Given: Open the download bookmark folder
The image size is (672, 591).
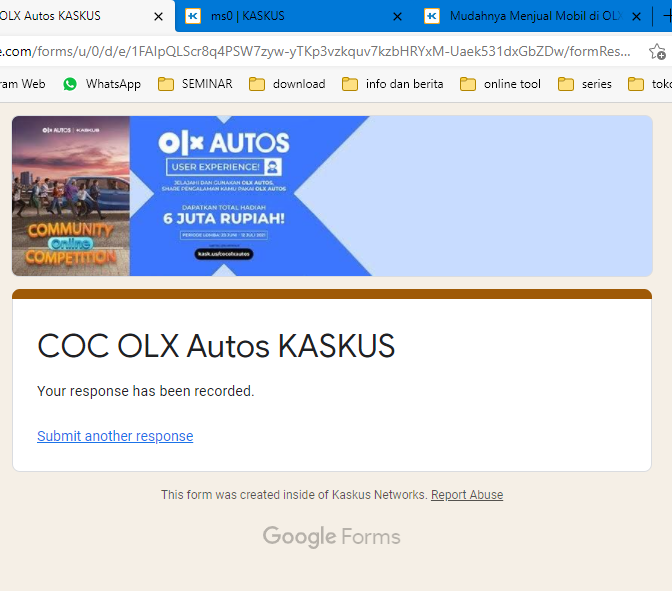Looking at the screenshot, I should pyautogui.click(x=287, y=84).
